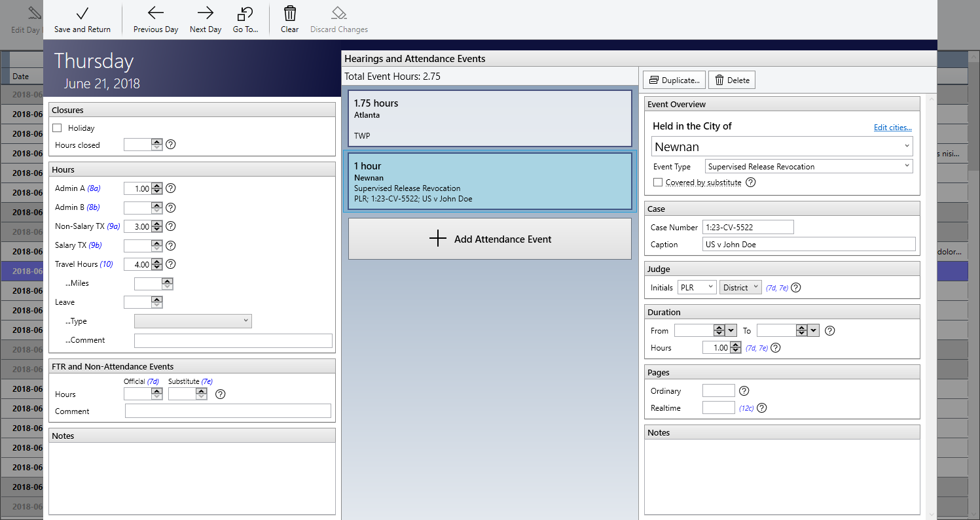Image resolution: width=980 pixels, height=520 pixels.
Task: Click the Ordinary pages field
Action: pos(719,390)
